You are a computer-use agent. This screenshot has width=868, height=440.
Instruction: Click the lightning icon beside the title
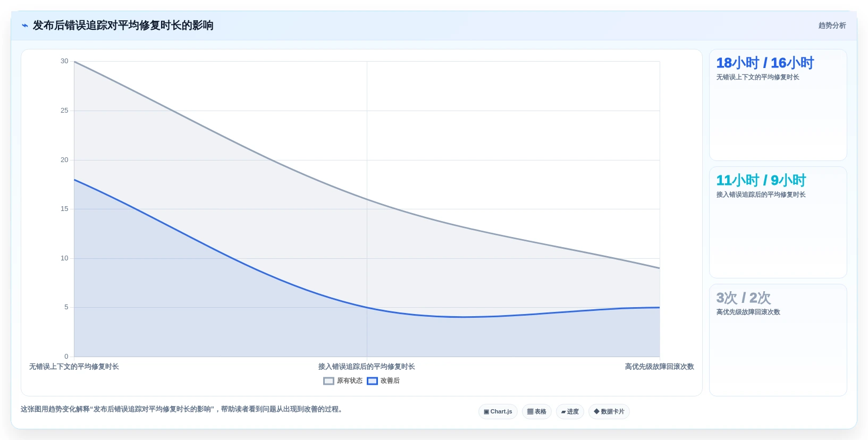tap(24, 26)
